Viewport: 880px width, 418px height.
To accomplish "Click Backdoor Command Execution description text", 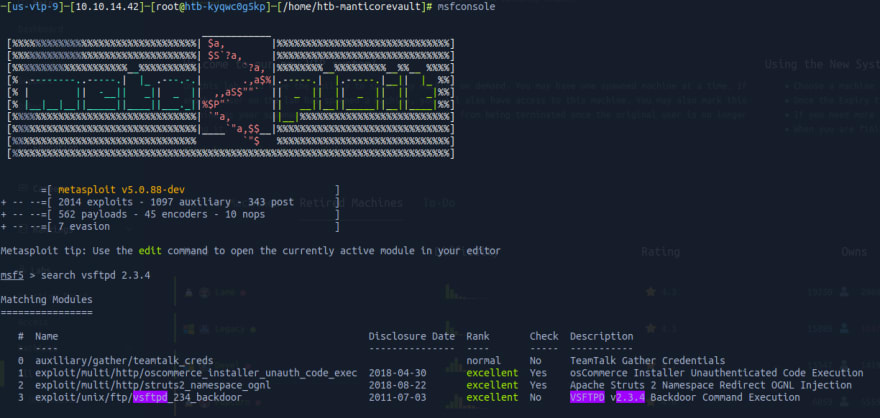I will [x=726, y=397].
